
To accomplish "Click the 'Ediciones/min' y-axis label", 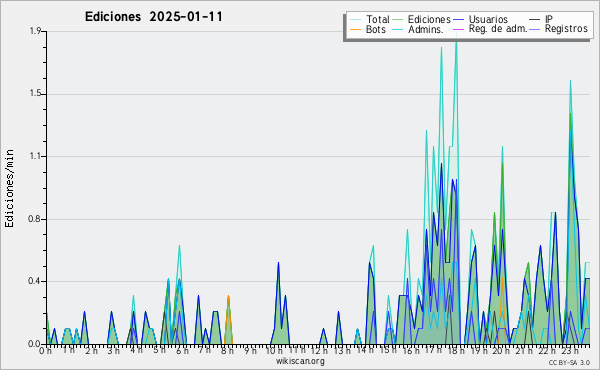I will 9,188.
